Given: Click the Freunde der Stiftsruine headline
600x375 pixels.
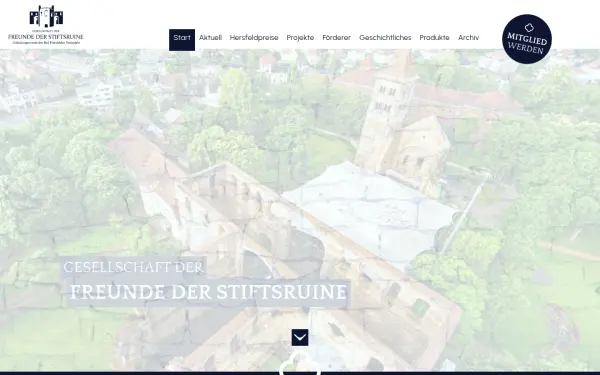Looking at the screenshot, I should point(209,292).
